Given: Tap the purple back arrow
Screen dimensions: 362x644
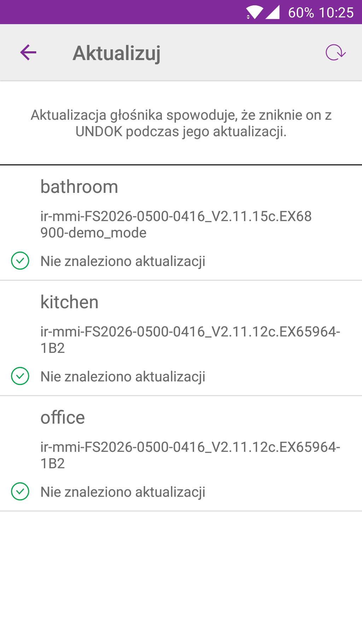Looking at the screenshot, I should (x=28, y=53).
